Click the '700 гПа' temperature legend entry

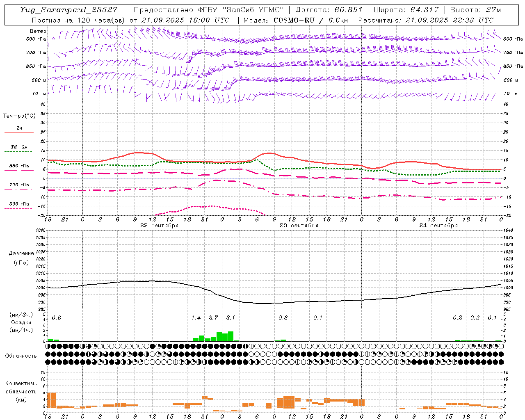(x=19, y=185)
